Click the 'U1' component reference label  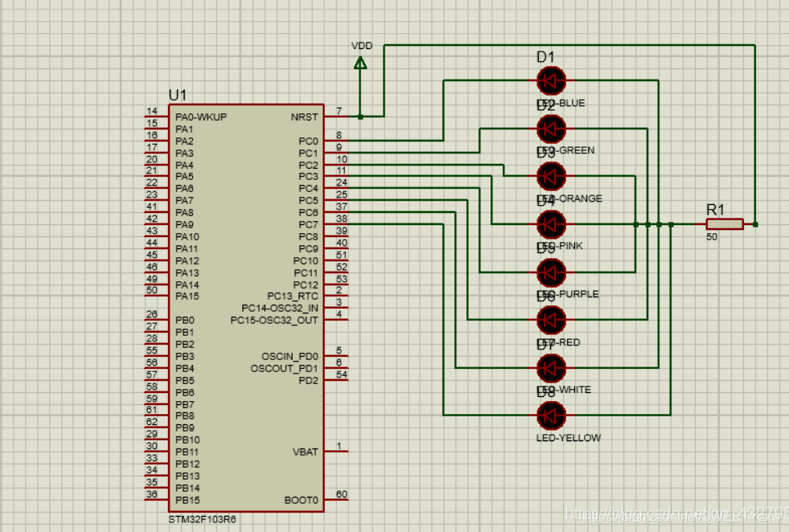178,95
